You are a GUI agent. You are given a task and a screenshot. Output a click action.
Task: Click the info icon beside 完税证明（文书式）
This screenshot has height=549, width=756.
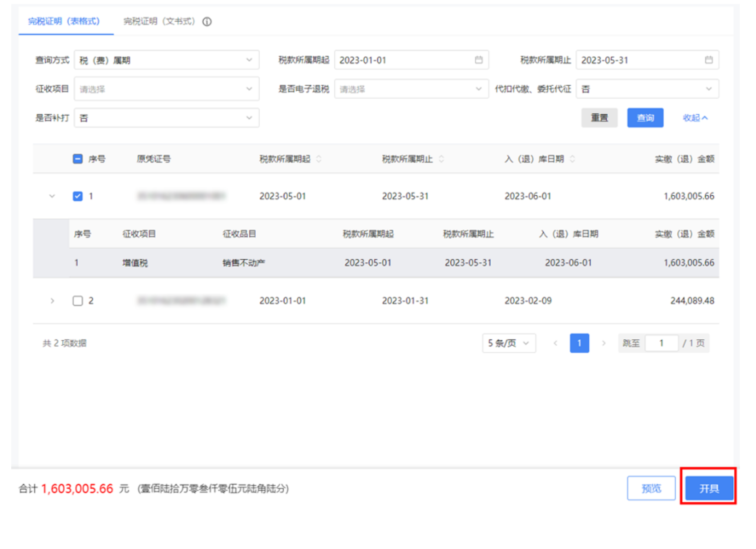[207, 21]
